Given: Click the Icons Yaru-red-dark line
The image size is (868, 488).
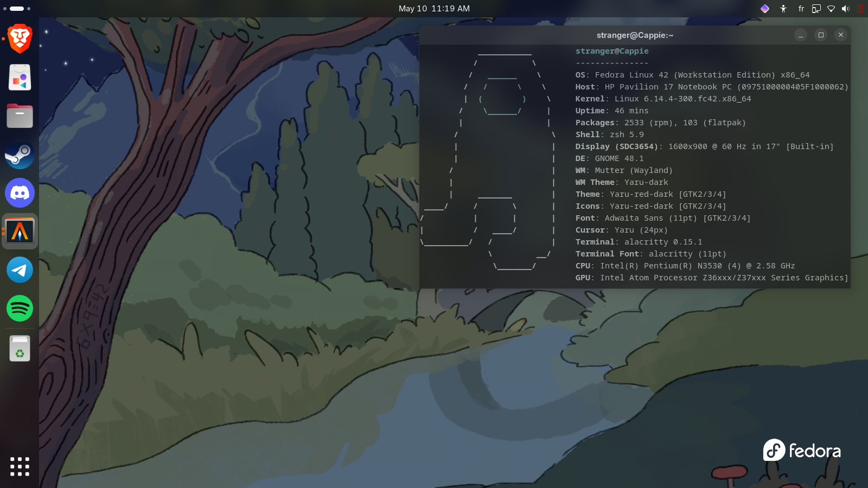Looking at the screenshot, I should 650,206.
